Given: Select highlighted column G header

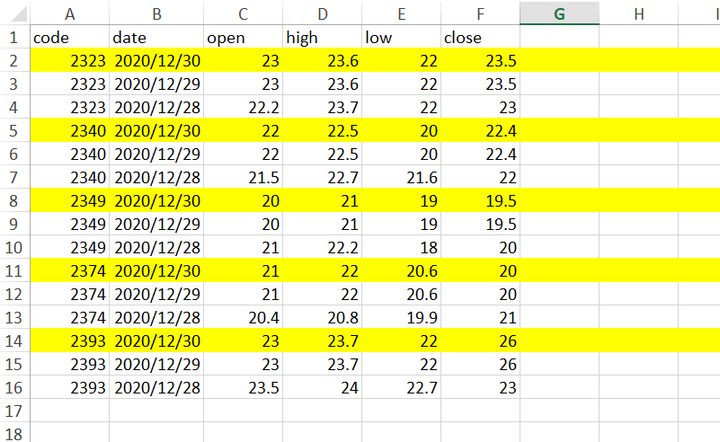Looking at the screenshot, I should (x=559, y=14).
